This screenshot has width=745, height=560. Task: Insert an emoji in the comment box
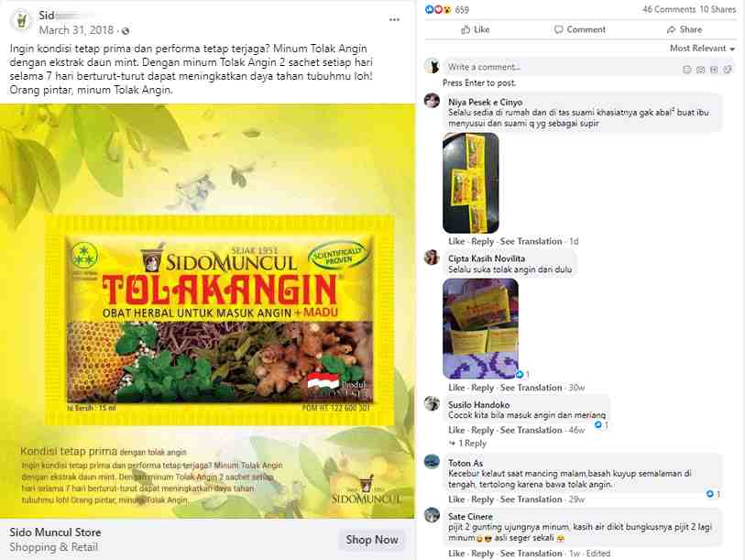(x=686, y=70)
